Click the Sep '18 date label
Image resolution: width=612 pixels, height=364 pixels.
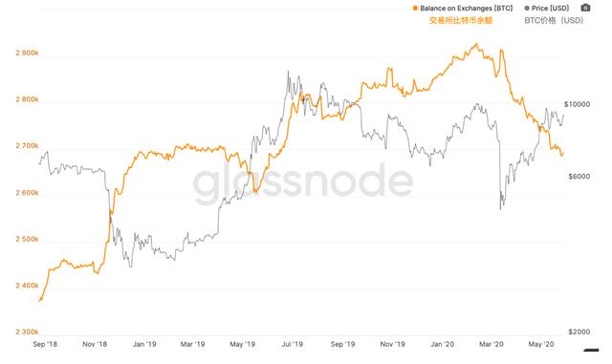[x=45, y=344]
